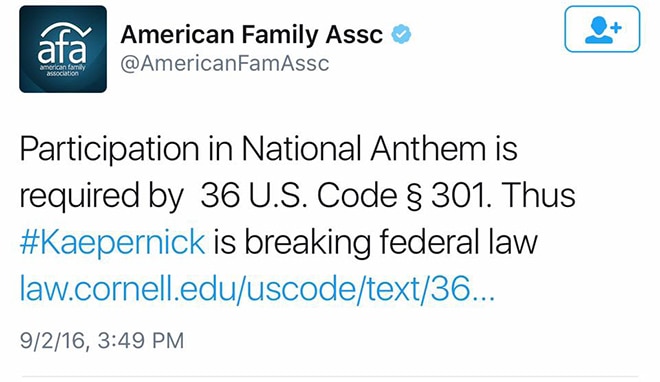Tap the 'required by' text in the tweet
Screen dimensions: 660x382
coord(101,197)
